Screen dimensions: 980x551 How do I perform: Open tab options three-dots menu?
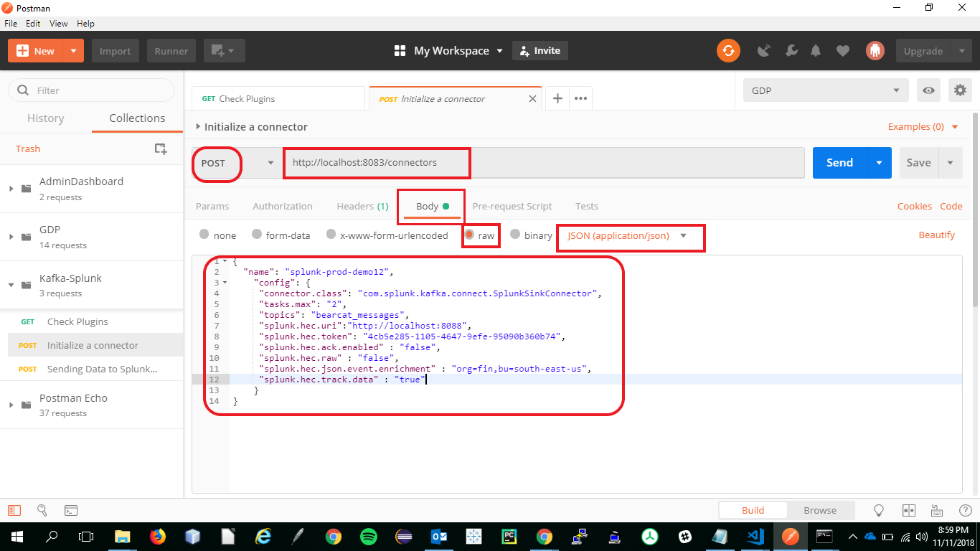pos(581,98)
